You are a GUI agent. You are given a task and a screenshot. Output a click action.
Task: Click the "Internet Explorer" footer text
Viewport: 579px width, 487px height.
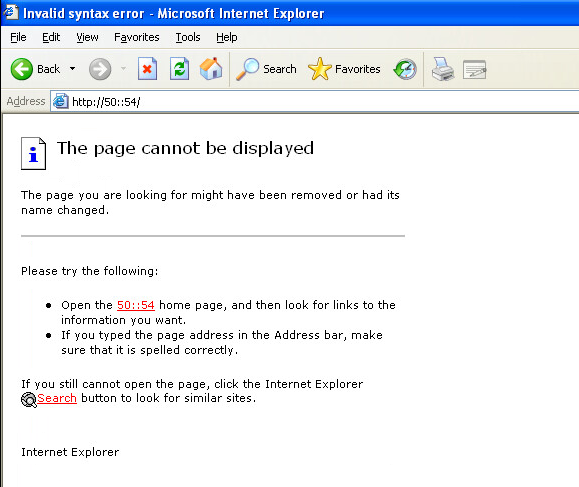pyautogui.click(x=70, y=452)
